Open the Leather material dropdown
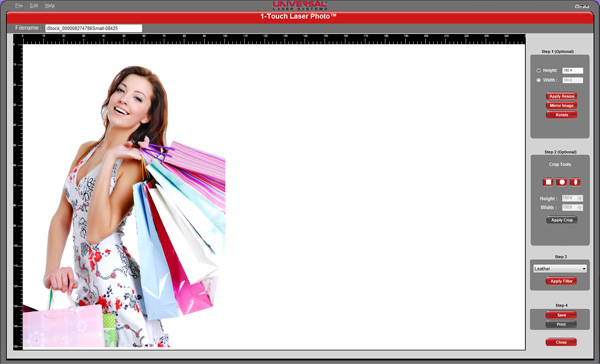 [x=560, y=269]
